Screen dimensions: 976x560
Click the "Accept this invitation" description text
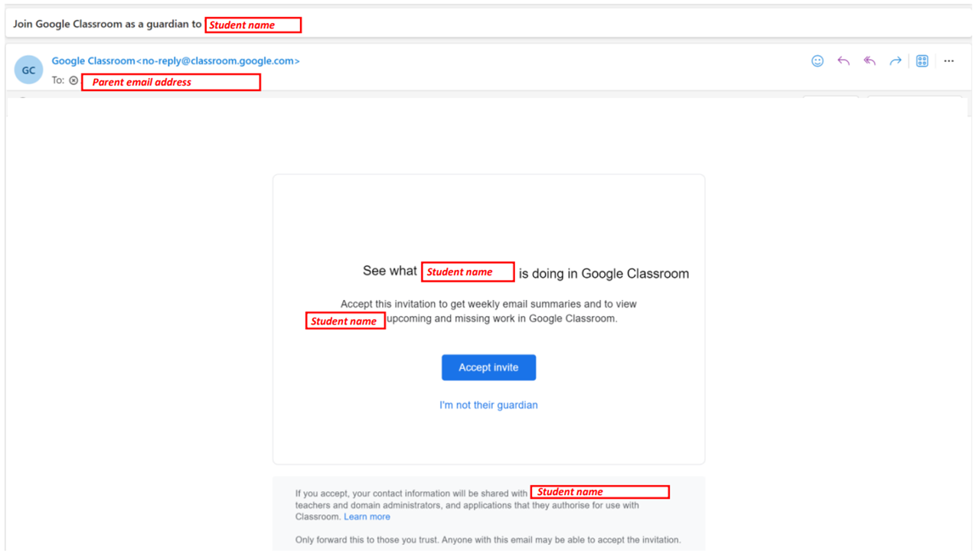pyautogui.click(x=488, y=304)
